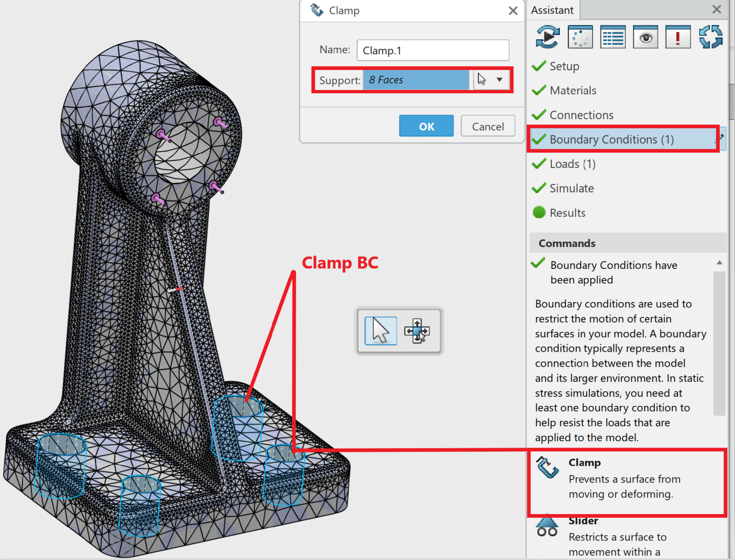Open the Support selection dropdown arrow
The image size is (735, 560).
coord(500,80)
